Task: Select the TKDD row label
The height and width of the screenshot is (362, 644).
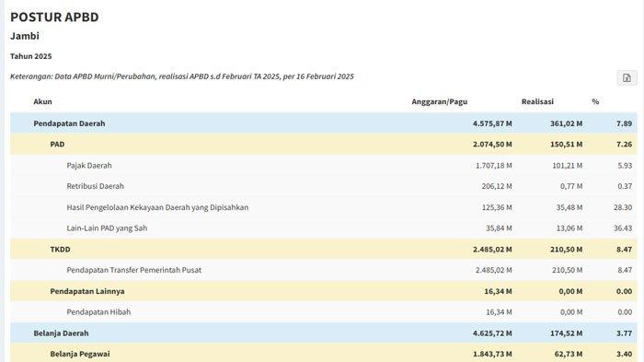Action: point(61,250)
